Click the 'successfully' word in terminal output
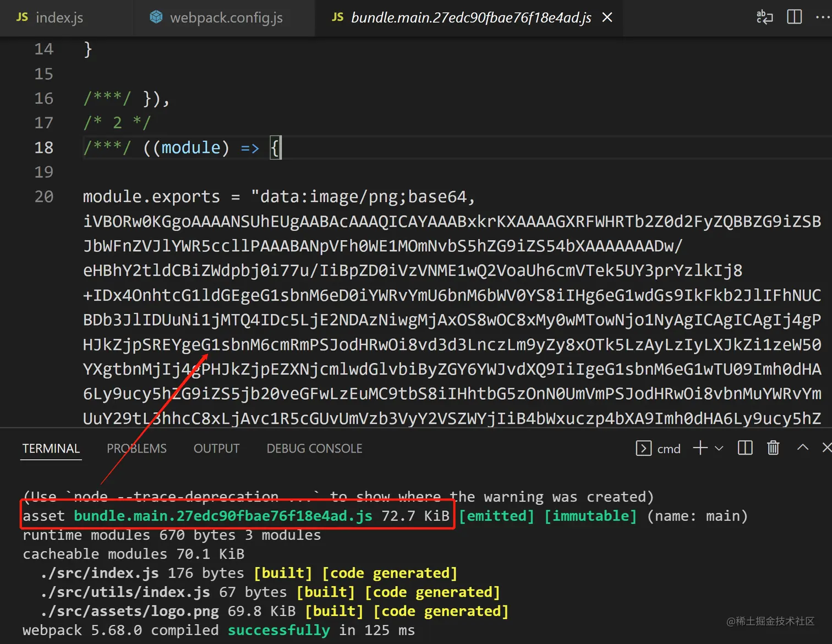 coord(279,630)
